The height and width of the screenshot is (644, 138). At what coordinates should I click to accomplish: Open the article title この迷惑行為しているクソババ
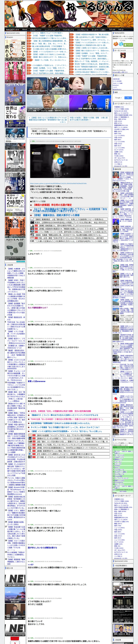click(x=69, y=132)
